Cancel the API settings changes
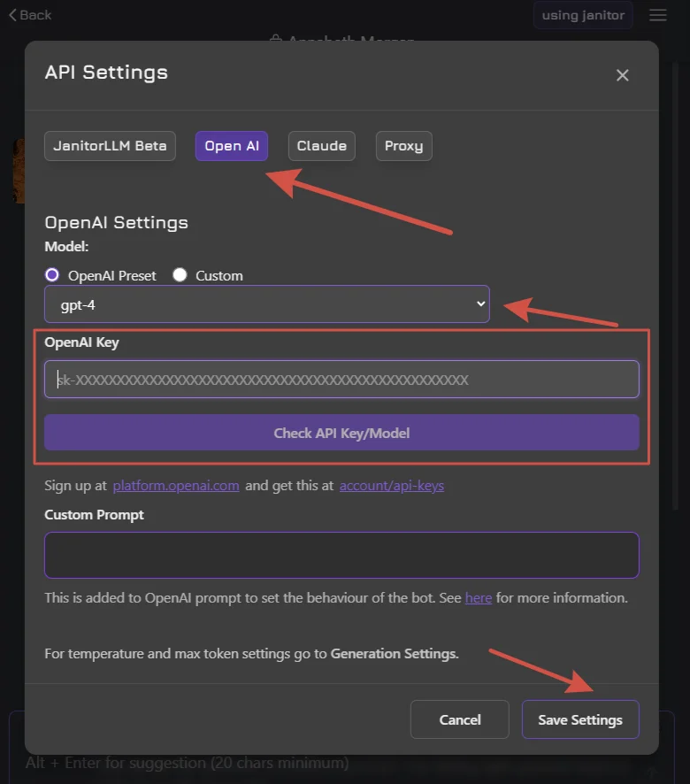The image size is (690, 784). (460, 719)
